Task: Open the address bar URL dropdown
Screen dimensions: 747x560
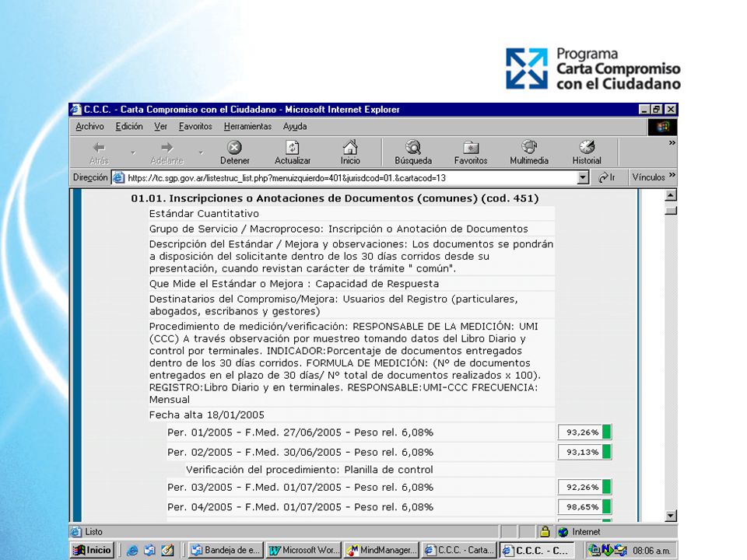Action: (583, 177)
